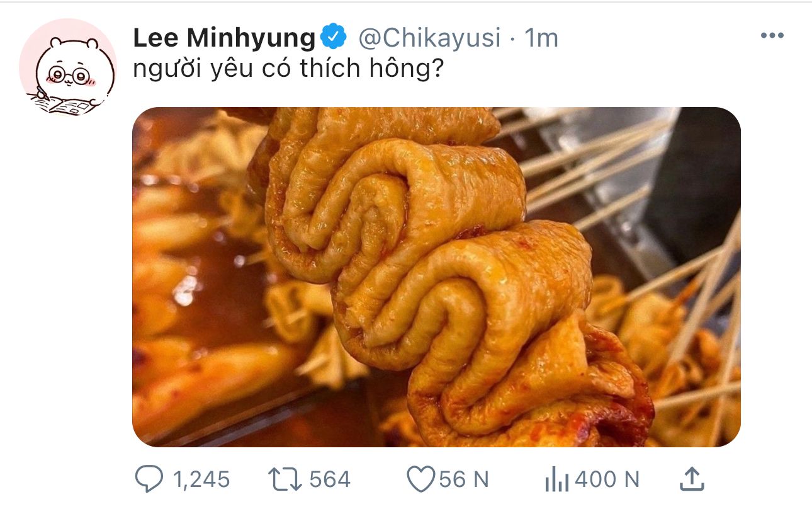Screen dimensions: 812x509
Task: Open the three-dot more options menu
Action: pos(772,36)
